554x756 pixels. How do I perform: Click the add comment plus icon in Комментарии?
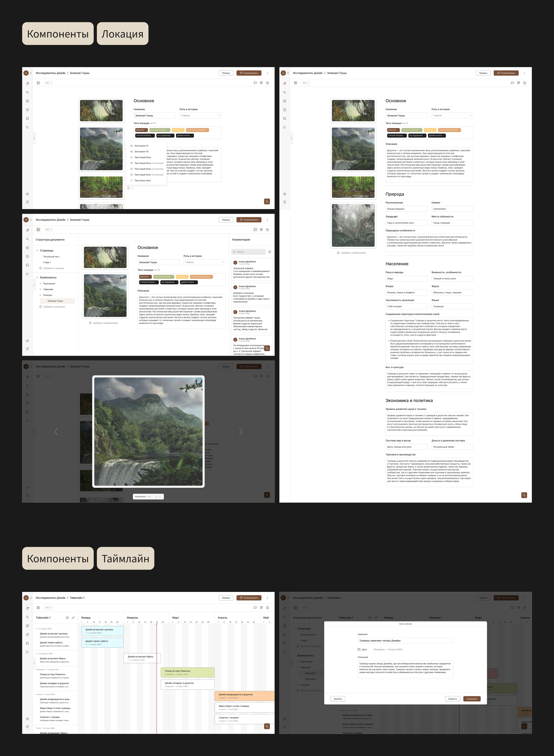click(x=270, y=252)
